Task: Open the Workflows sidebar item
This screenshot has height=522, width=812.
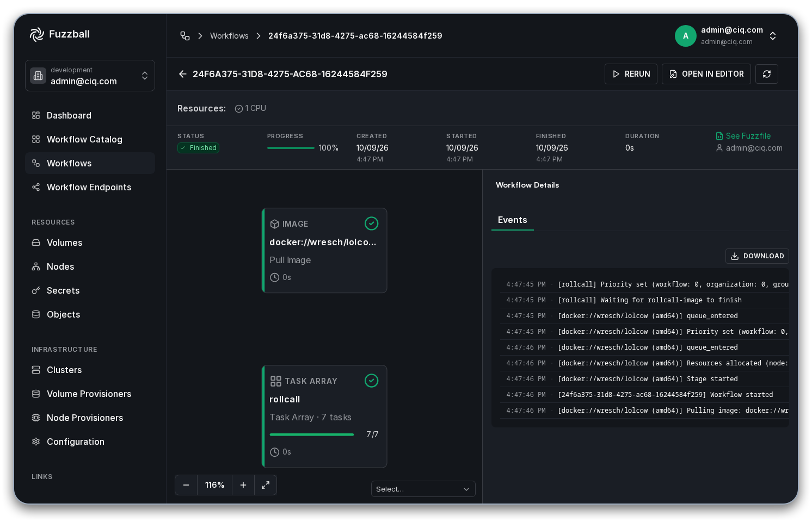Action: [x=90, y=163]
